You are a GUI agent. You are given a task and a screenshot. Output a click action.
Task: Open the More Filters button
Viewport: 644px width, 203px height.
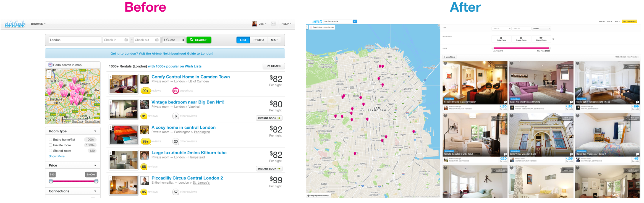tap(449, 57)
